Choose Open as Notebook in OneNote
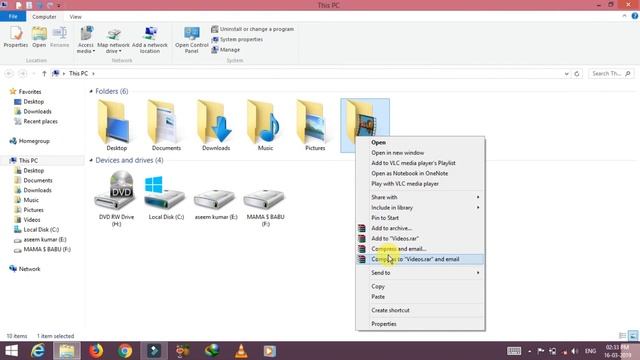Screen dimensions: 640x360 tap(420, 173)
